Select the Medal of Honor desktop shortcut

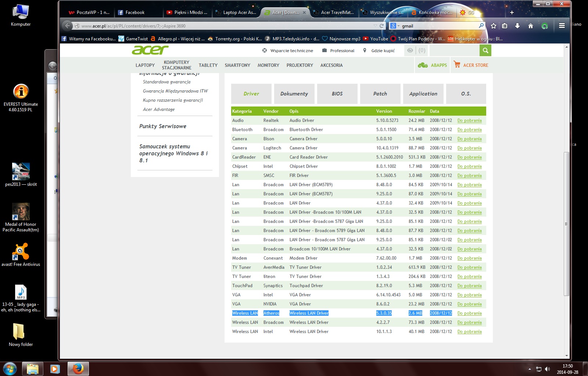21,217
